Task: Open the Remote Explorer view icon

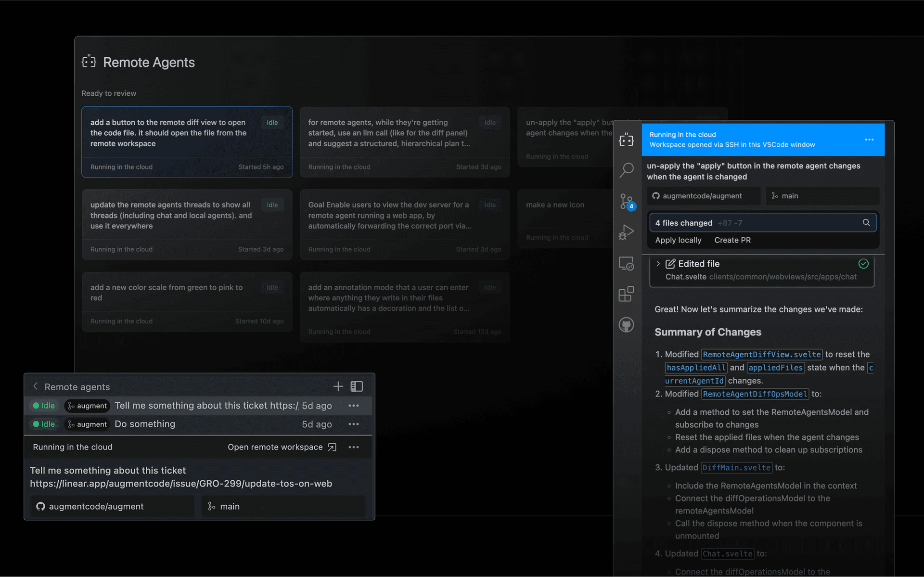Action: [626, 264]
